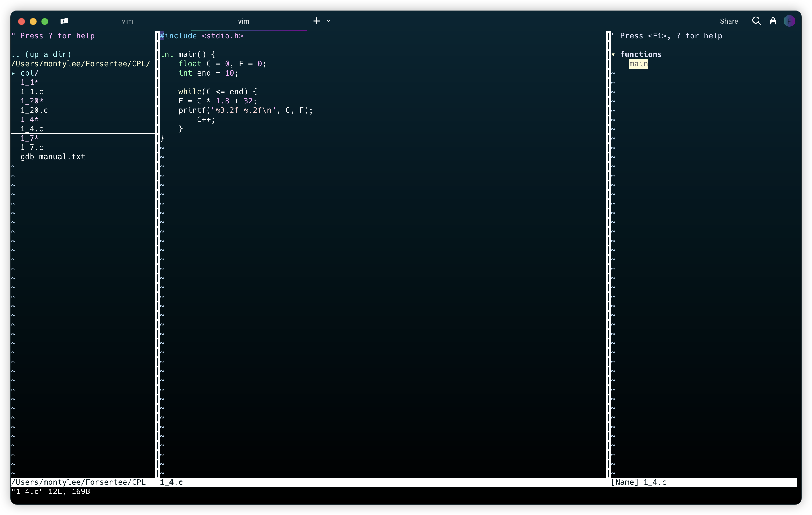The width and height of the screenshot is (812, 515).
Task: Click the int end = 10 line
Action: (208, 73)
